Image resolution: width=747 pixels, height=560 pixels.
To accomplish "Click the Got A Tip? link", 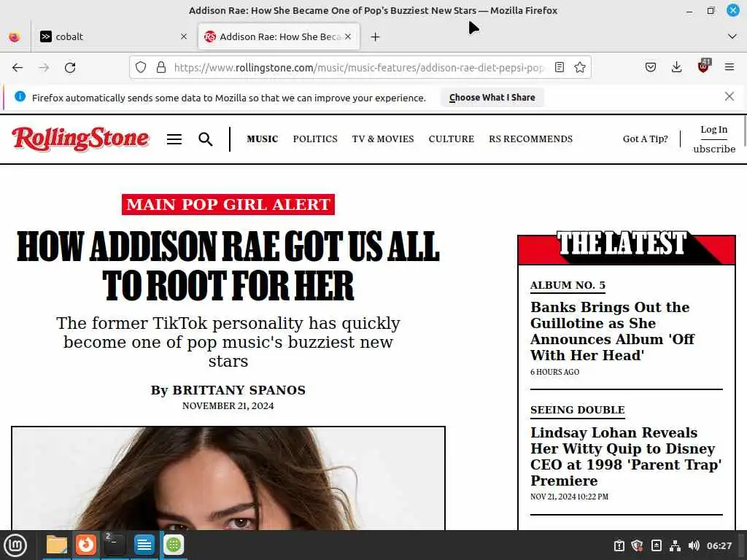I will [646, 139].
